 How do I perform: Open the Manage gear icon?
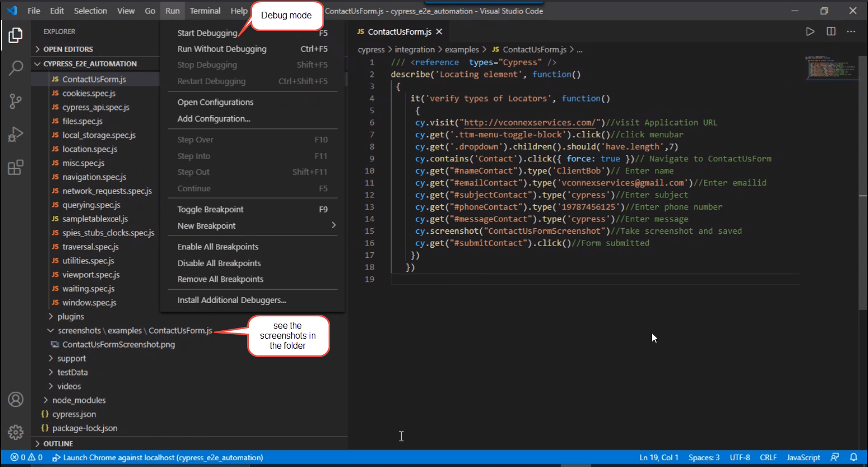click(16, 432)
